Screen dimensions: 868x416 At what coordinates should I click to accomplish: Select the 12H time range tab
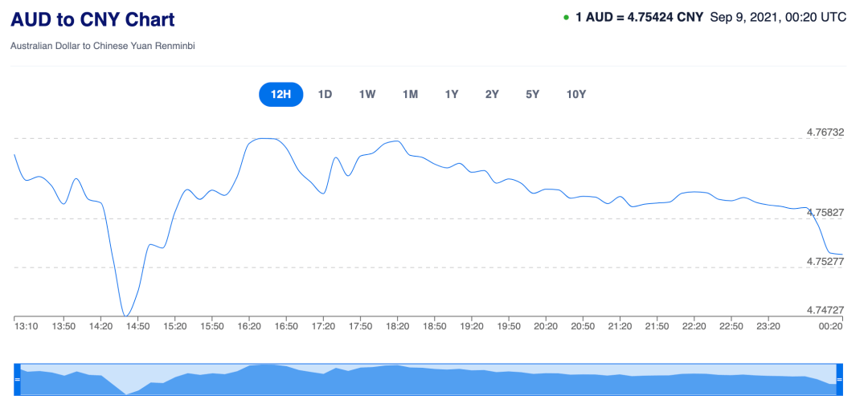[280, 94]
